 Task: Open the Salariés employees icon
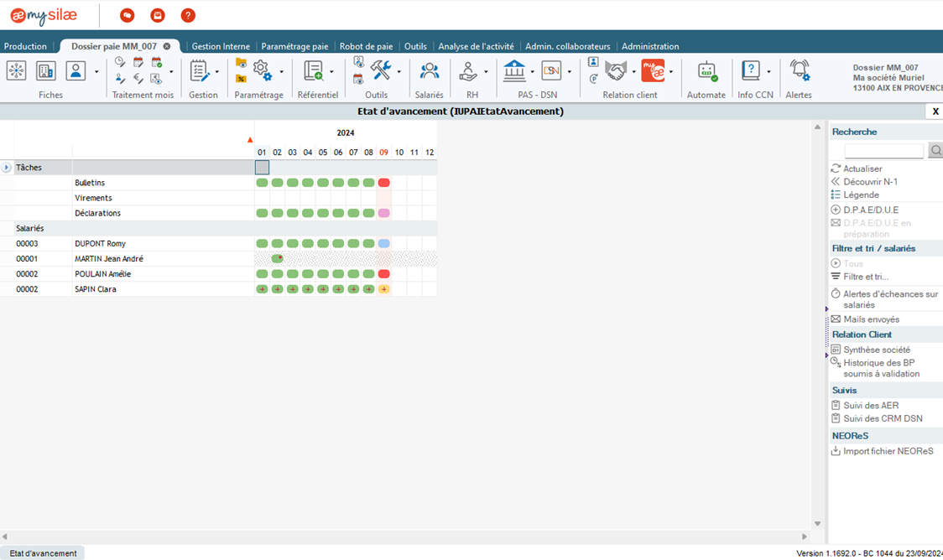click(x=429, y=71)
